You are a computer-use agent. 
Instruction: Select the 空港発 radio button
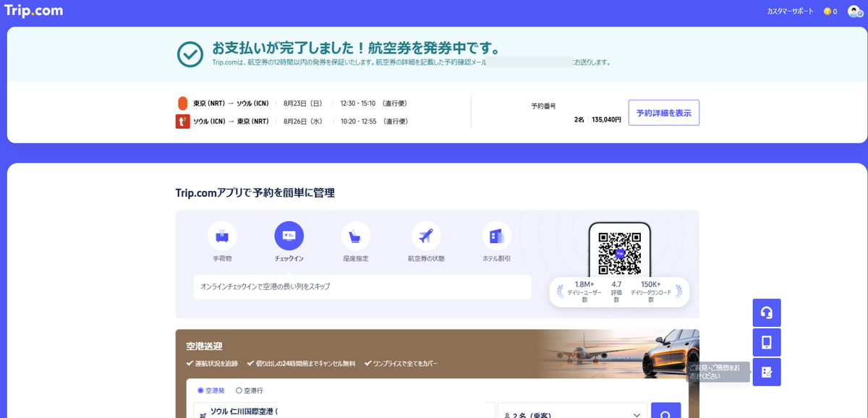[201, 391]
